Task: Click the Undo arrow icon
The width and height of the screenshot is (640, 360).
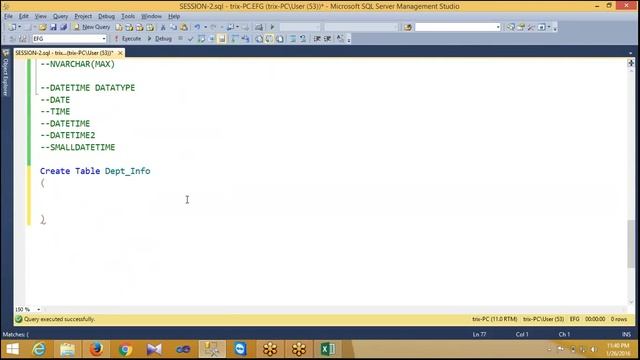Action: (198, 27)
